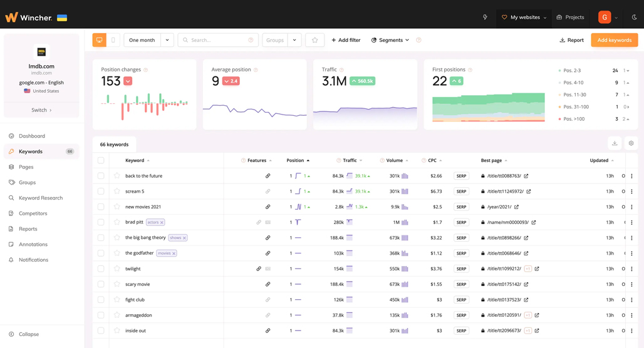Image resolution: width=644 pixels, height=348 pixels.
Task: Check the brad pitt row checkbox
Action: tap(101, 222)
